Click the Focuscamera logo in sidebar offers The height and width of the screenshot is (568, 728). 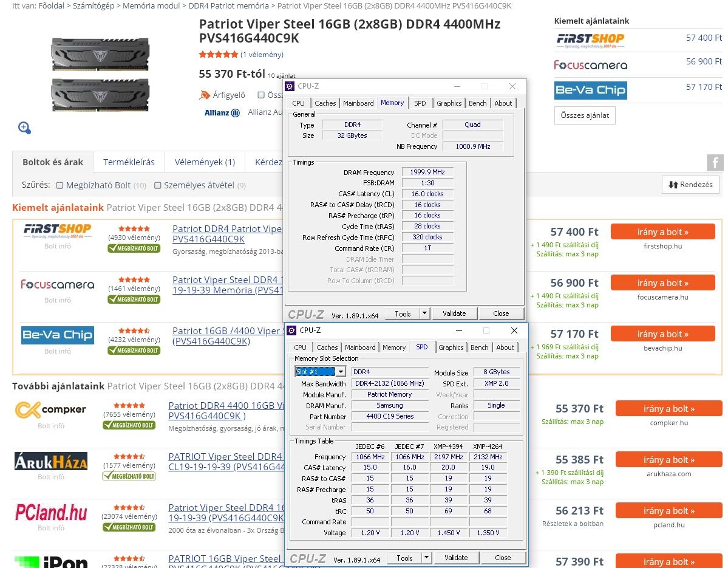[590, 65]
